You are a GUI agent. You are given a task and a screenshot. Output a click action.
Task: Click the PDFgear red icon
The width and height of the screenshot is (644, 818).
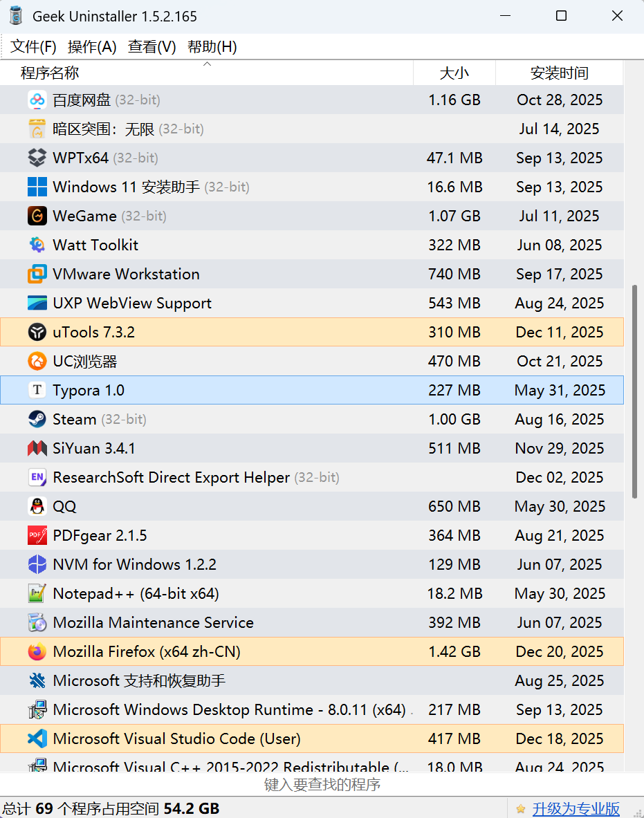37,535
